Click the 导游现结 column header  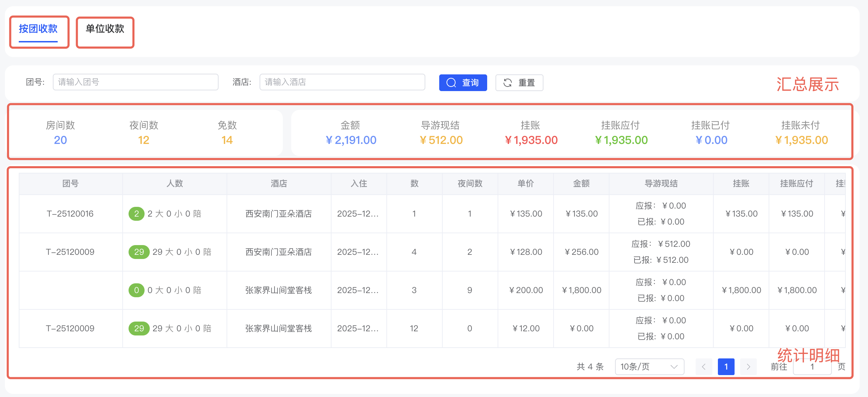pos(661,184)
